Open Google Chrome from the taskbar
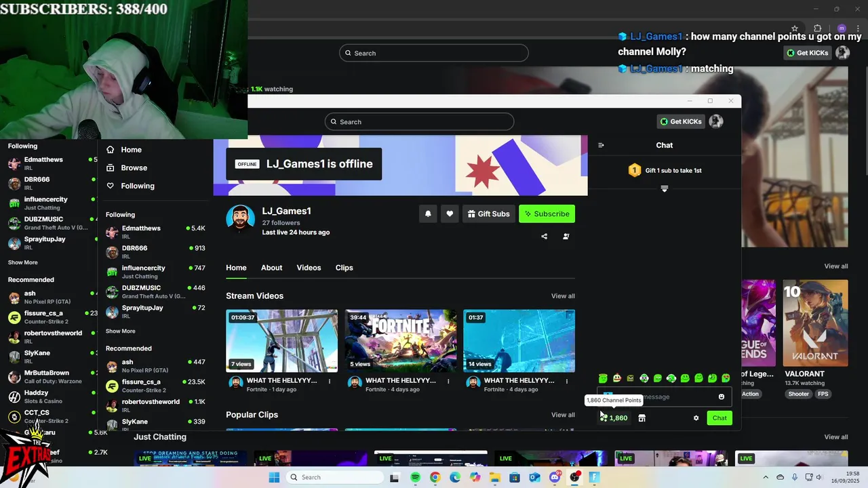Viewport: 868px width, 488px height. point(435,478)
